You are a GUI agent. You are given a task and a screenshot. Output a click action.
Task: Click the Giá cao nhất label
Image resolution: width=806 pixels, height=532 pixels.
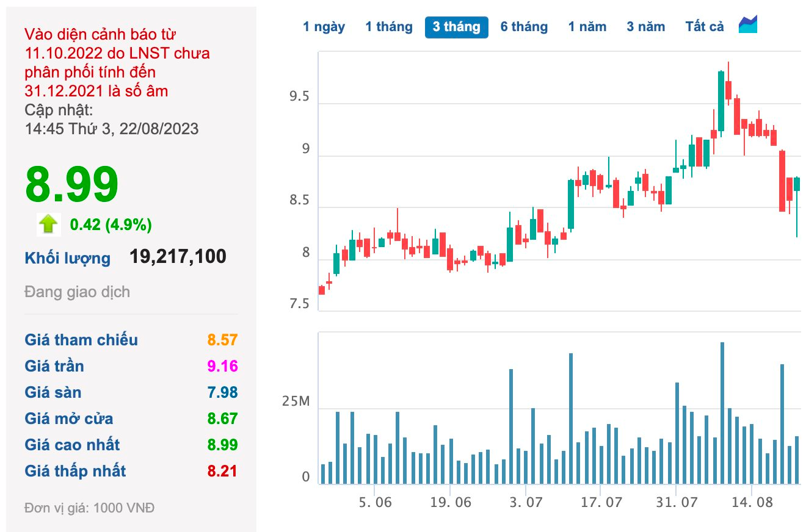[72, 445]
